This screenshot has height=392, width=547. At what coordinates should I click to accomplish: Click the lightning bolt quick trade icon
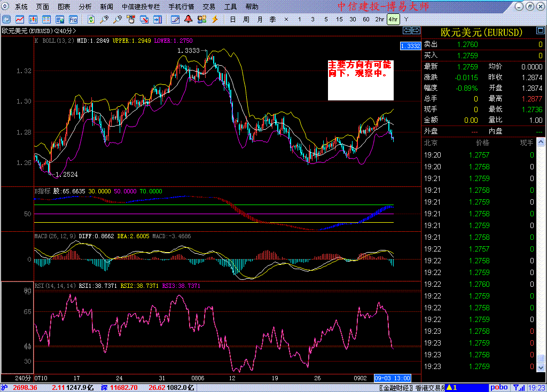tap(215, 19)
